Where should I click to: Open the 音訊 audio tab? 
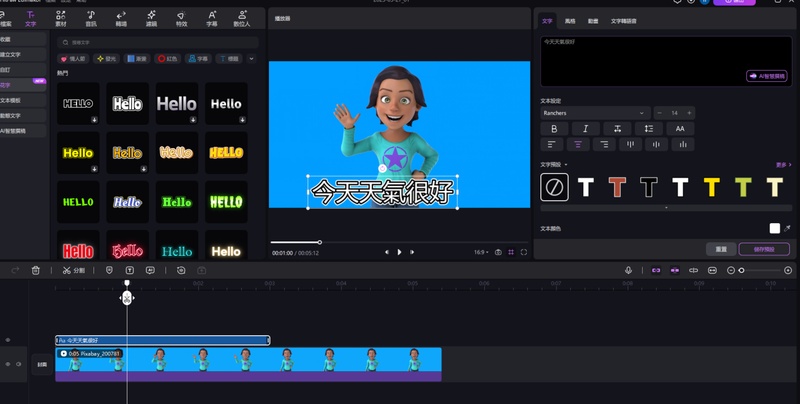91,18
